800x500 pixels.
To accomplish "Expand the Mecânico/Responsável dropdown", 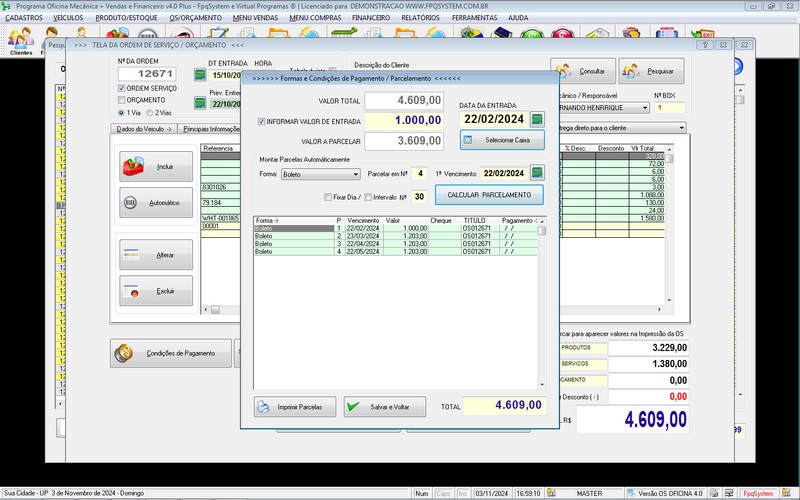I will coord(645,107).
